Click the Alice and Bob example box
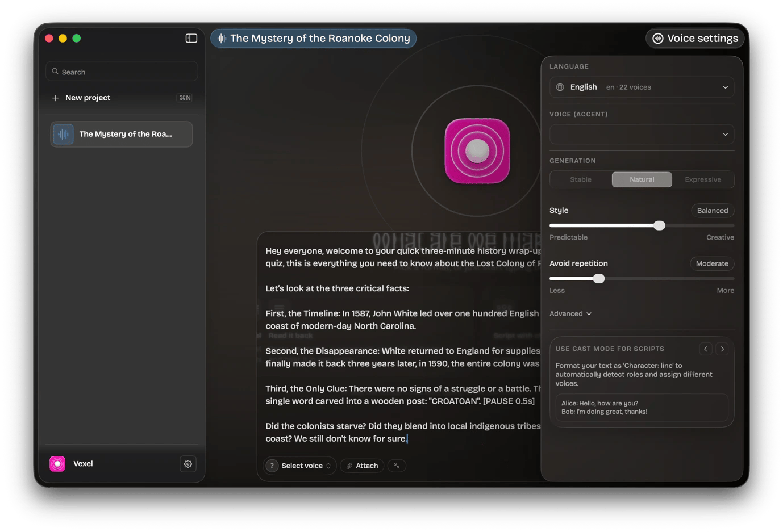 [x=642, y=408]
